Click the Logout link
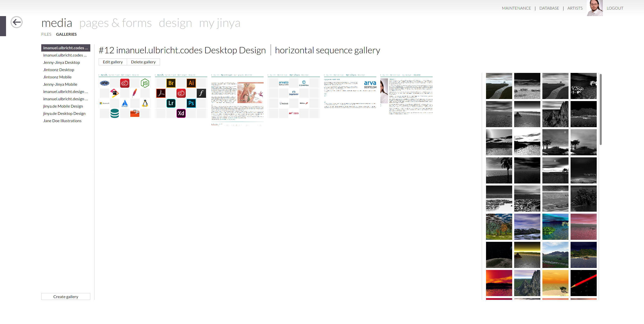 [615, 8]
